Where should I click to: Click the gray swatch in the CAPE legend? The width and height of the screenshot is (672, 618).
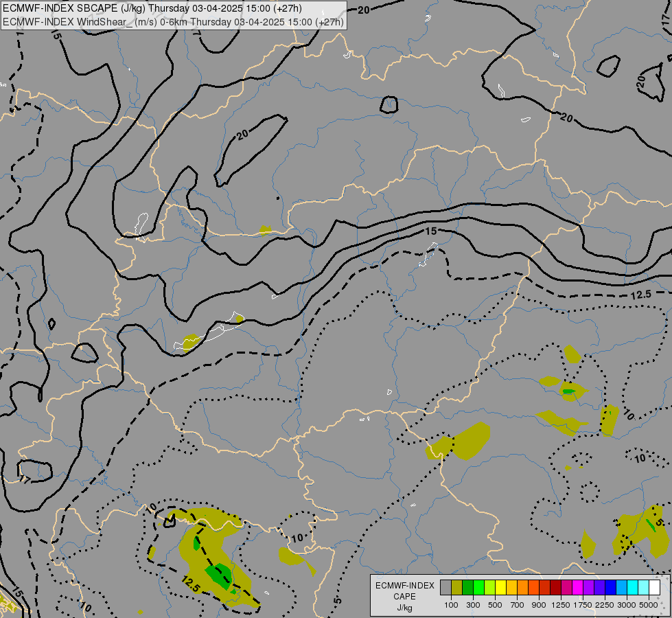coord(445,588)
